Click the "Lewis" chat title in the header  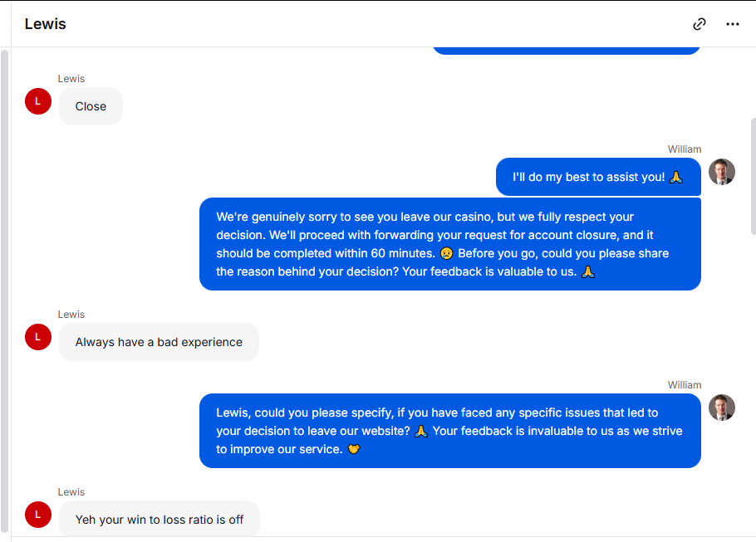[x=46, y=24]
